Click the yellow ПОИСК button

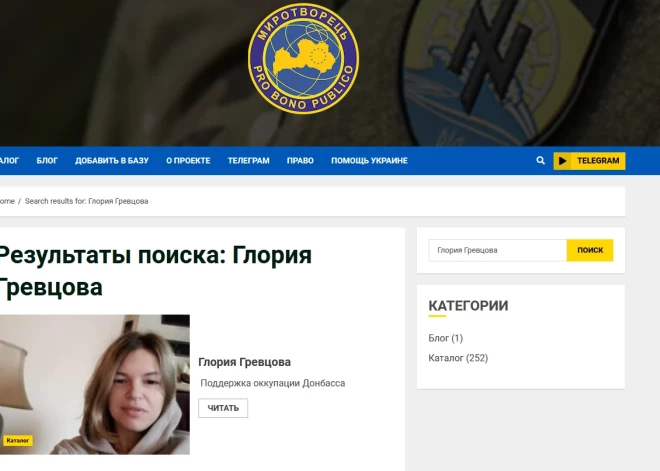(590, 250)
